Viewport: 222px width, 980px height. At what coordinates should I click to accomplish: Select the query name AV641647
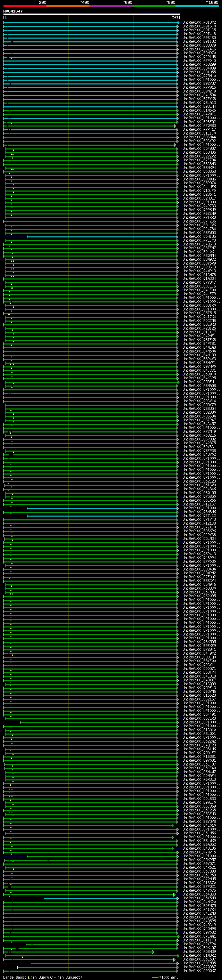(x=13, y=11)
